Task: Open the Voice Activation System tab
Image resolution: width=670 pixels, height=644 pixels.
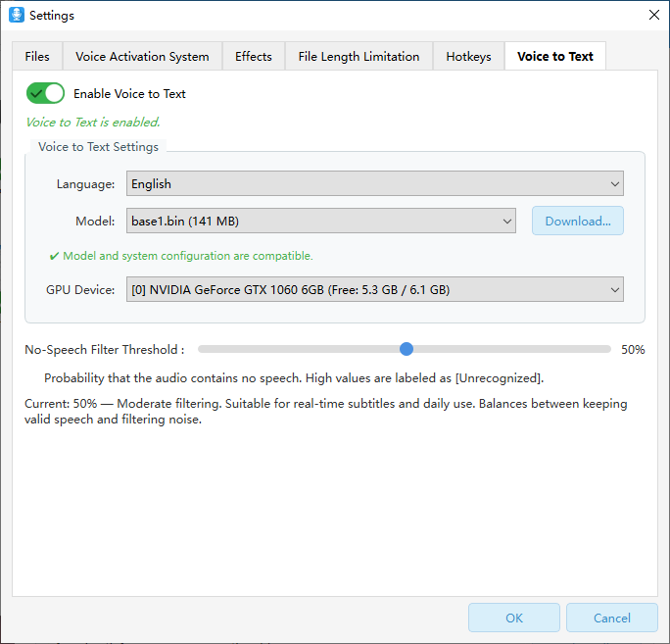Action: click(x=142, y=56)
